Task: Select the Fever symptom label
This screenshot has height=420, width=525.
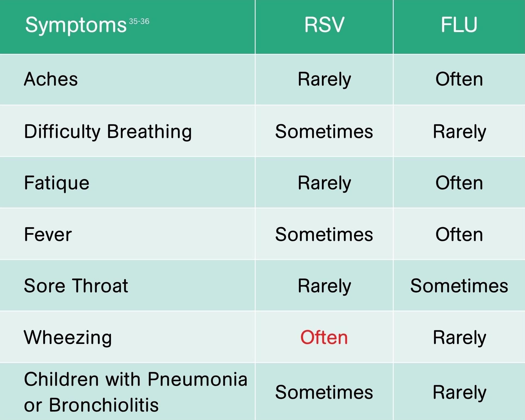Action: (x=48, y=234)
